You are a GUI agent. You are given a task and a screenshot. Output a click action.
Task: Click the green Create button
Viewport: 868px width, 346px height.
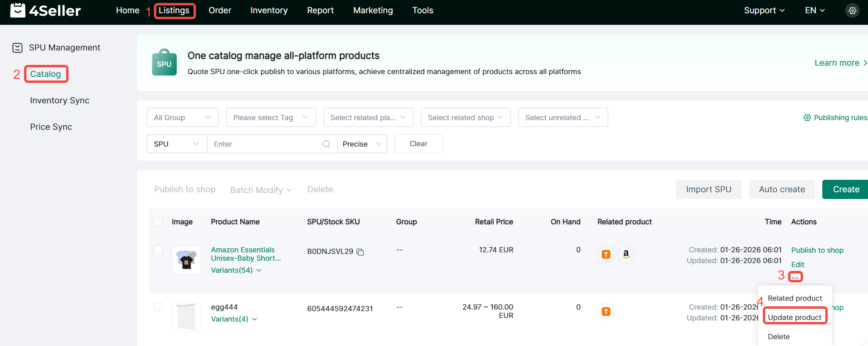pos(846,189)
